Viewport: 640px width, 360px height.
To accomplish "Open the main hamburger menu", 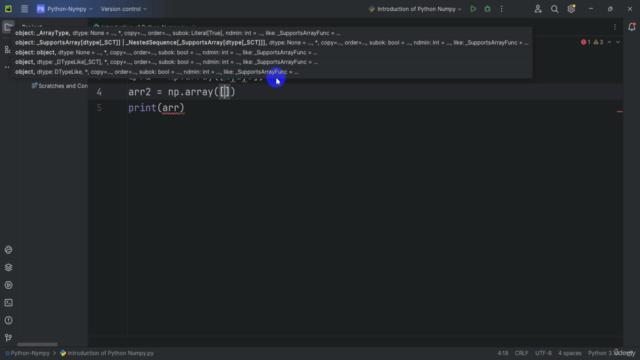I will click(24, 9).
